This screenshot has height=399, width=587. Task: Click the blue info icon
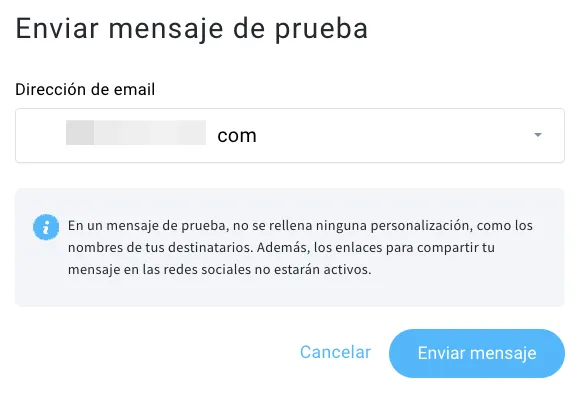click(x=46, y=227)
